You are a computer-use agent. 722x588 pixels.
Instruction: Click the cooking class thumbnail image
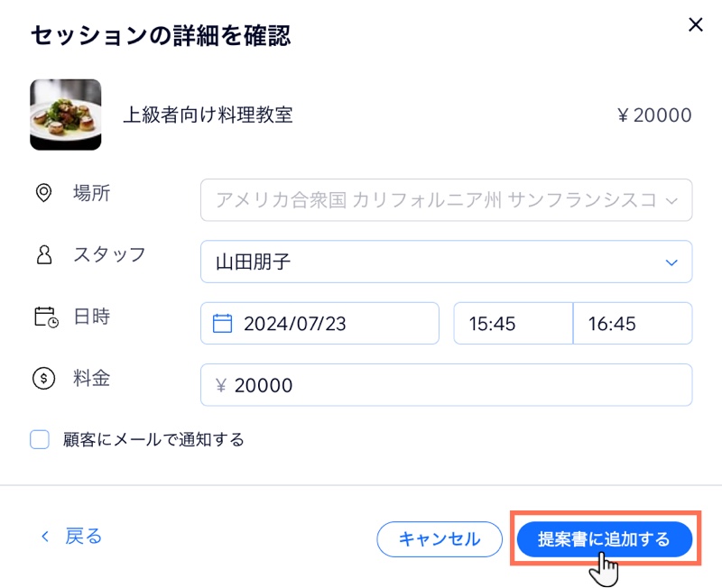[65, 115]
